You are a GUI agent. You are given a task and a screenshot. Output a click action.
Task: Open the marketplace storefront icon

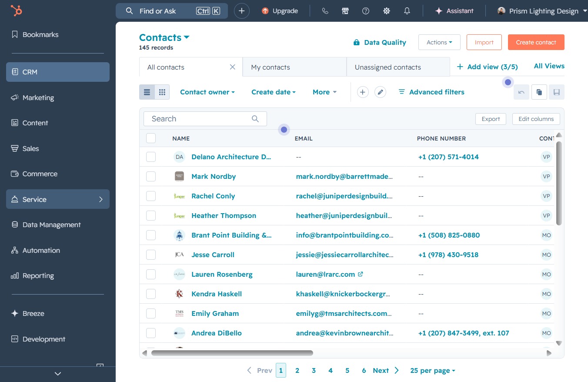(345, 11)
